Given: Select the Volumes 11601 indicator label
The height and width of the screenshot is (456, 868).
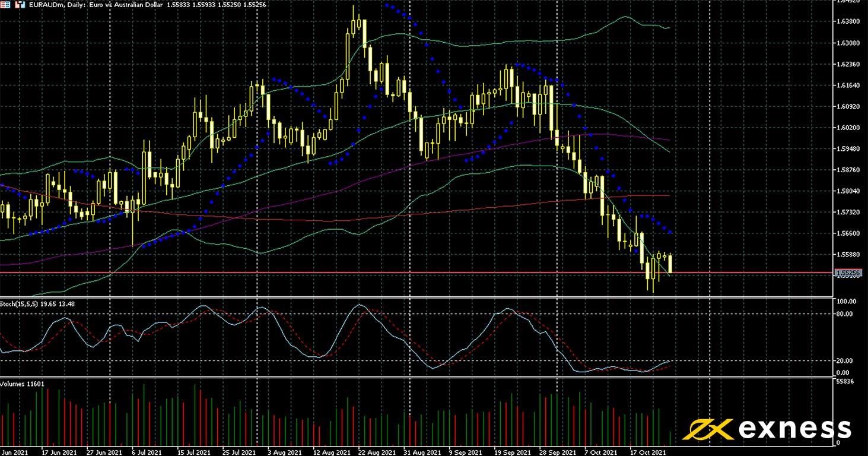Looking at the screenshot, I should click(22, 384).
